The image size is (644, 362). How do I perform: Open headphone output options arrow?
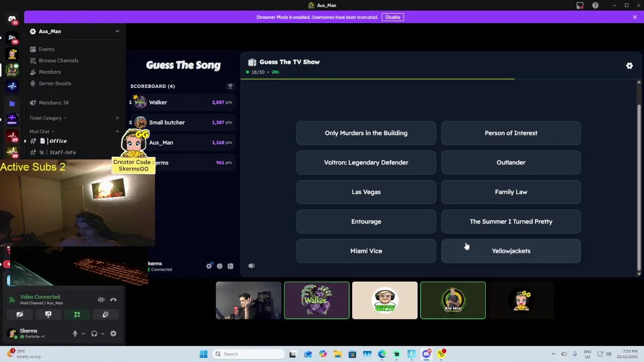[x=103, y=333]
